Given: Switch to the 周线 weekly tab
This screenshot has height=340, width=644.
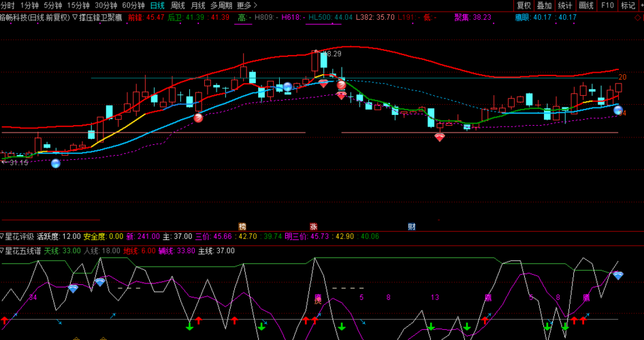Looking at the screenshot, I should pyautogui.click(x=178, y=5).
